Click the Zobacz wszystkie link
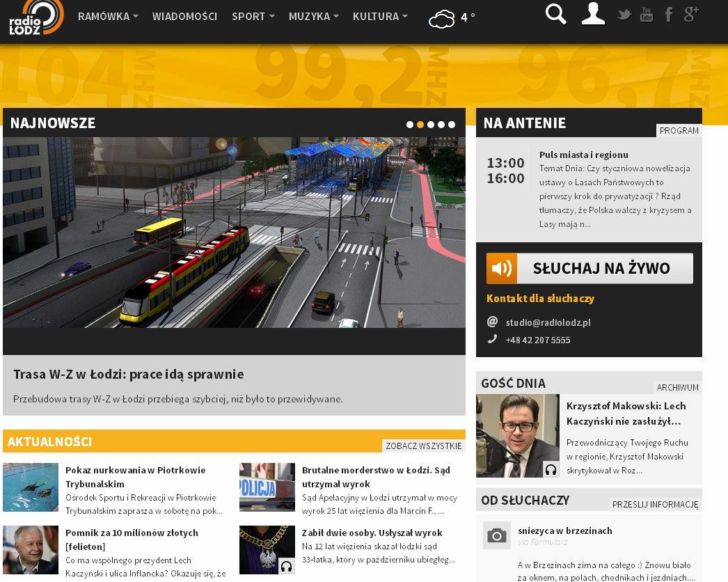728x582 pixels. click(x=423, y=446)
